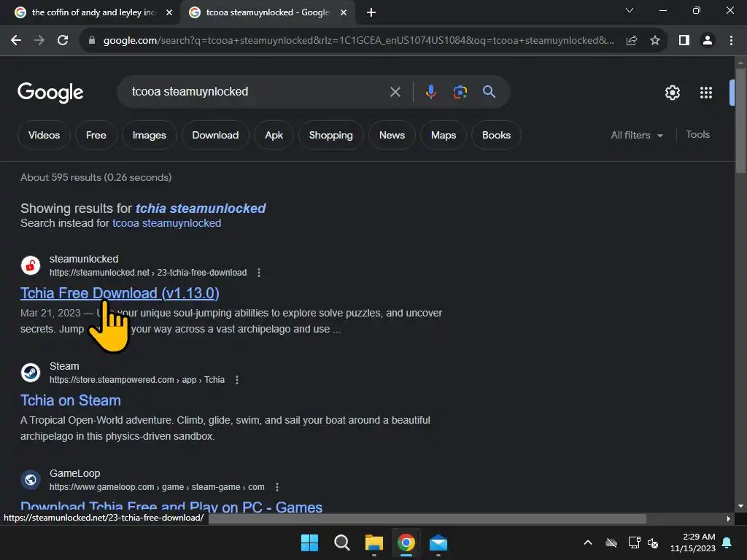The height and width of the screenshot is (560, 747).
Task: Expand the All filters dropdown
Action: pyautogui.click(x=637, y=135)
